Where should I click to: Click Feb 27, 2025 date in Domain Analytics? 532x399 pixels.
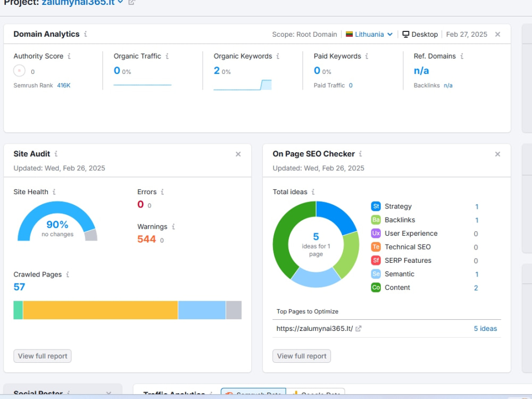[x=467, y=34]
